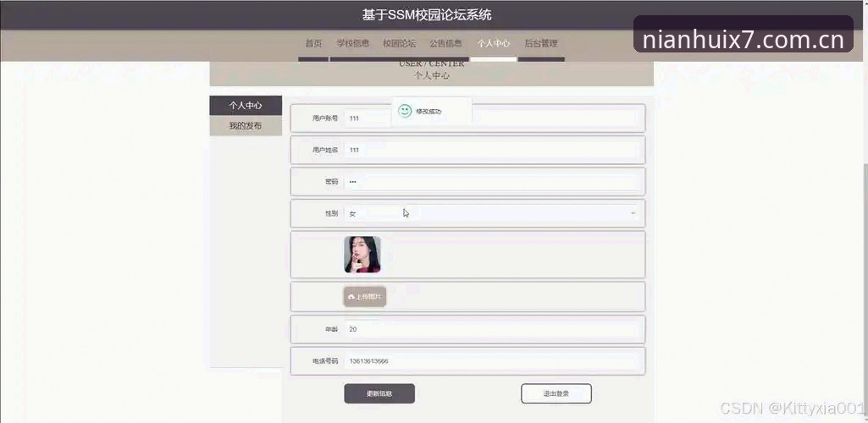Viewport: 868px width, 423px height.
Task: Click the 修改成功 notification text
Action: click(428, 111)
